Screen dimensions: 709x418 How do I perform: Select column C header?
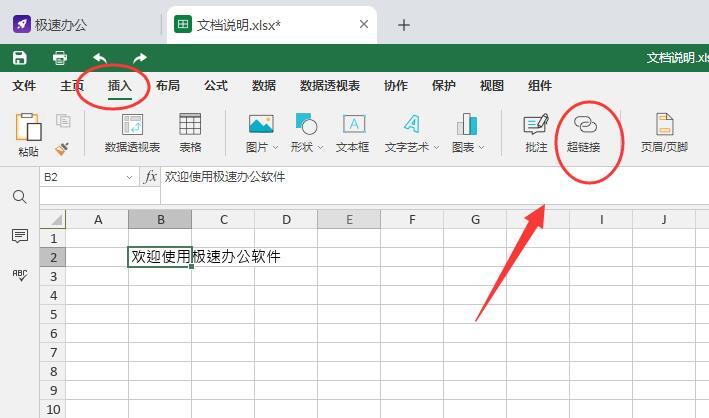[223, 219]
